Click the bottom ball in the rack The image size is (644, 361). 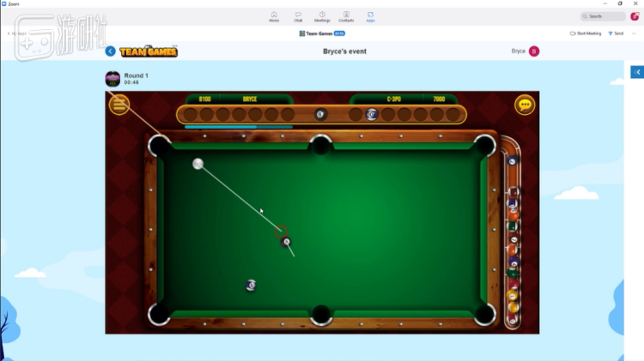click(512, 321)
